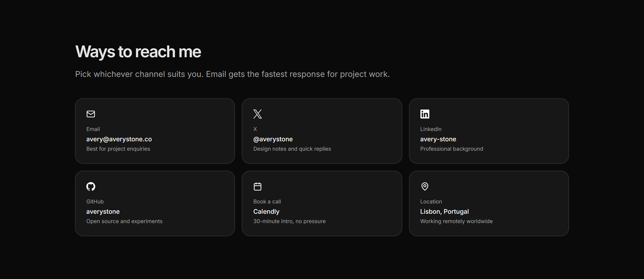Click the LinkedIn logo icon

[x=425, y=114]
